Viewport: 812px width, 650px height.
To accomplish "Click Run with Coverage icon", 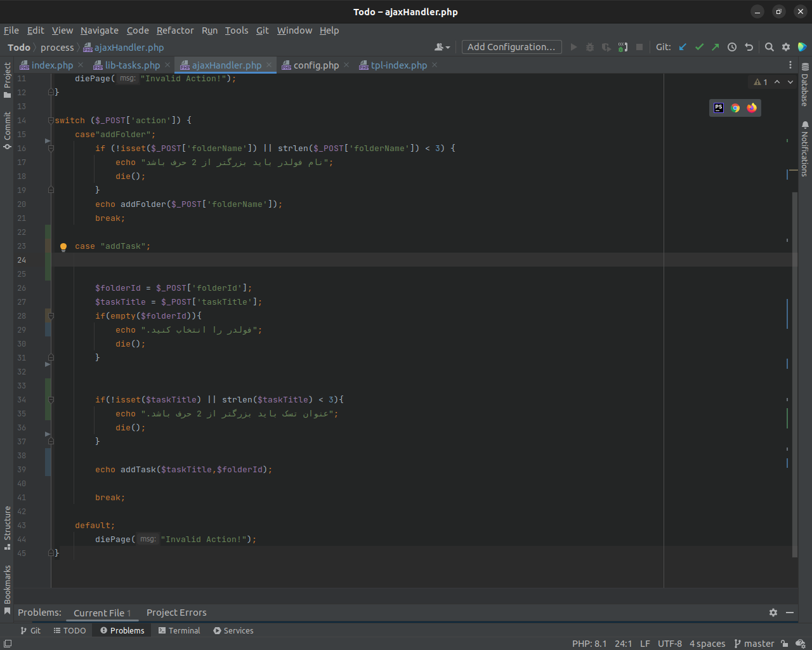I will tap(606, 47).
